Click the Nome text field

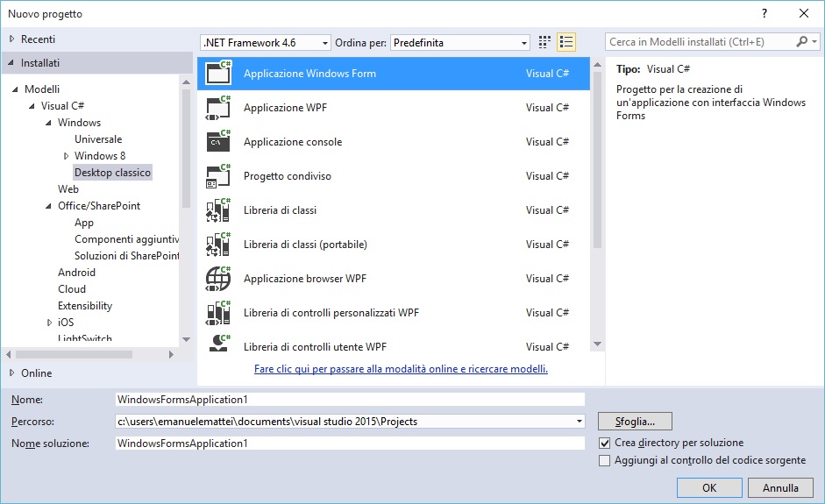point(350,400)
